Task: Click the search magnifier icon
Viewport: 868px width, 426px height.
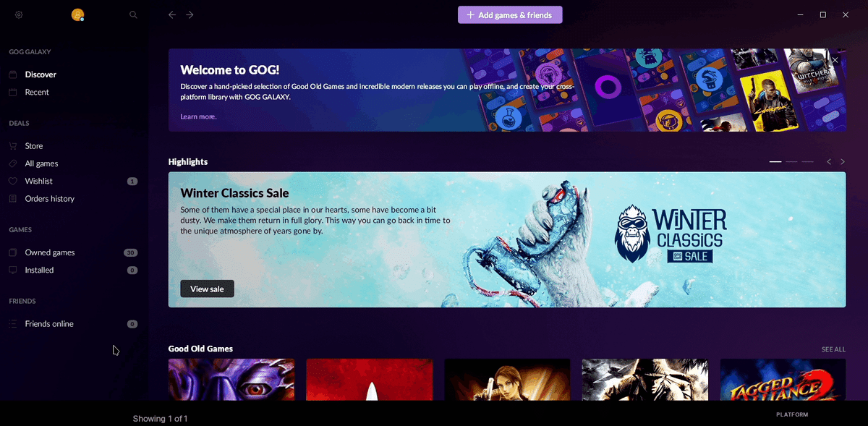Action: tap(133, 14)
